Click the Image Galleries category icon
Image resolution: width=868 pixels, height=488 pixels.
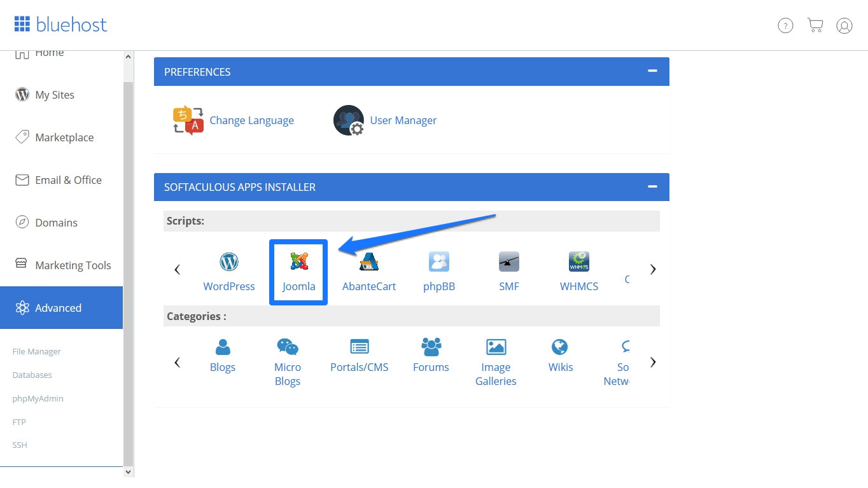tap(496, 347)
